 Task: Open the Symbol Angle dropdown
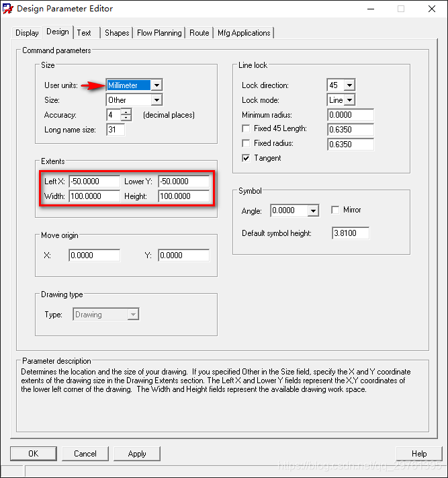click(x=312, y=211)
